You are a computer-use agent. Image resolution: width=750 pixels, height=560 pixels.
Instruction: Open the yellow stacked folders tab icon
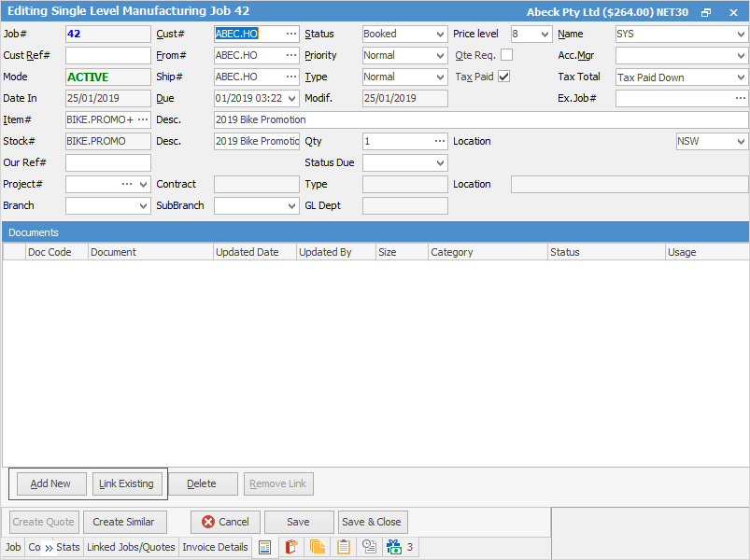point(318,548)
